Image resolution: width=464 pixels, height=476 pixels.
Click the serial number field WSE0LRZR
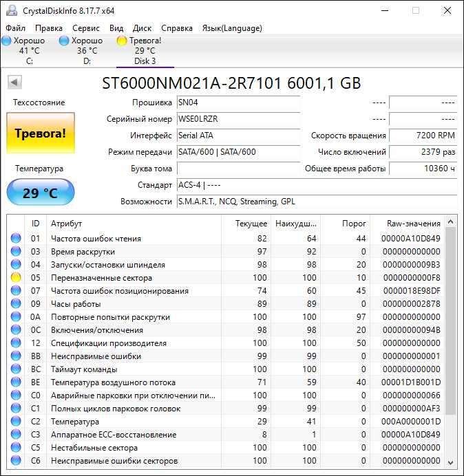click(238, 119)
